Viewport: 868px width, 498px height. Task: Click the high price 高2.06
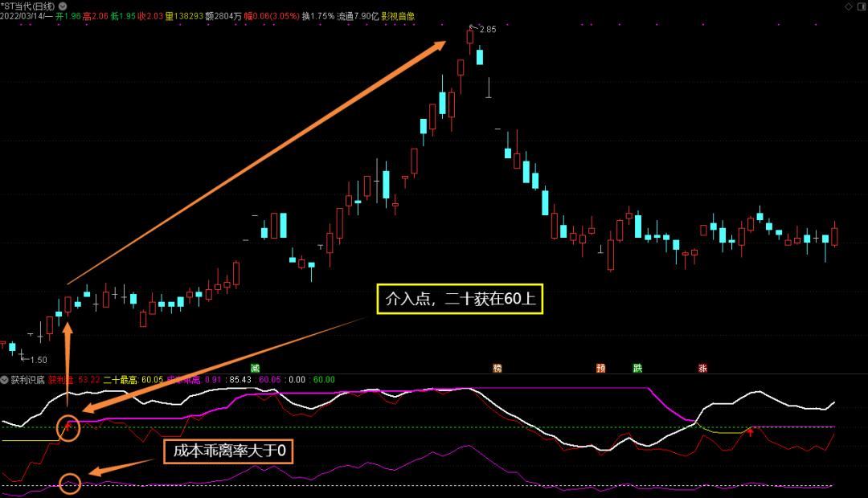point(95,17)
